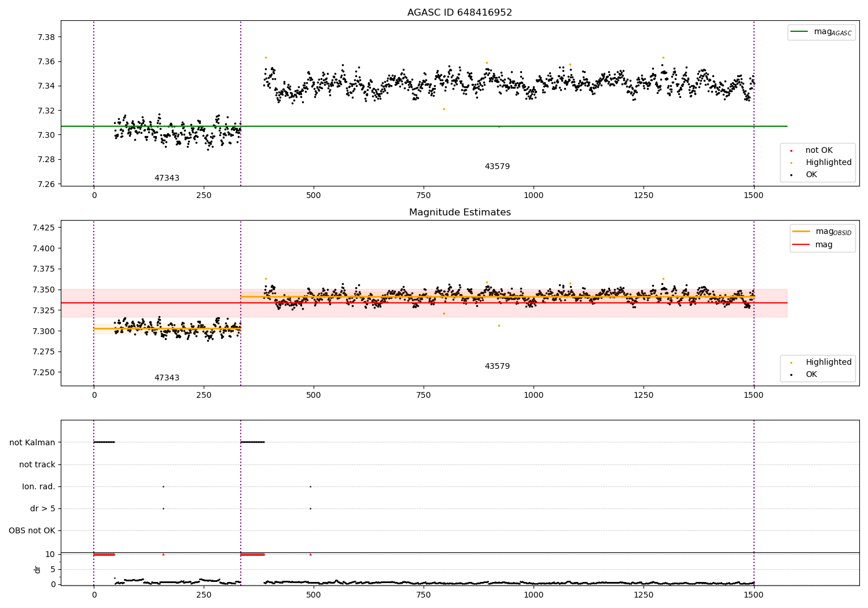Click x-axis tick '1250' under the top plot
The width and height of the screenshot is (868, 608).
click(643, 196)
